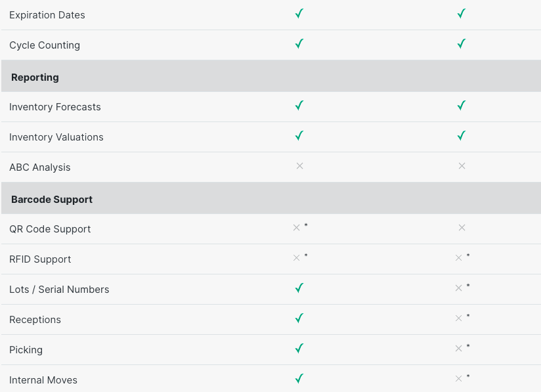Click the first-column checkmark for Inventory Forecasts
The height and width of the screenshot is (392, 541).
299,105
